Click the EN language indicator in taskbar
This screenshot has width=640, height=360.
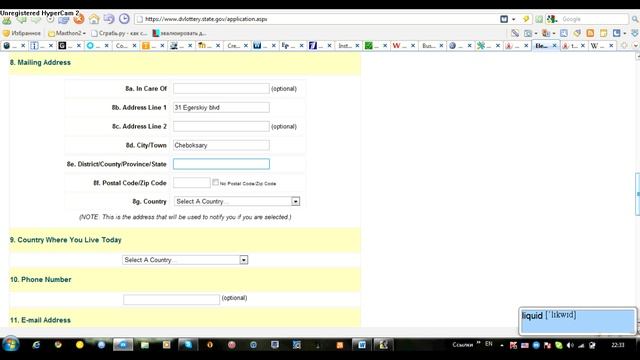(x=489, y=344)
